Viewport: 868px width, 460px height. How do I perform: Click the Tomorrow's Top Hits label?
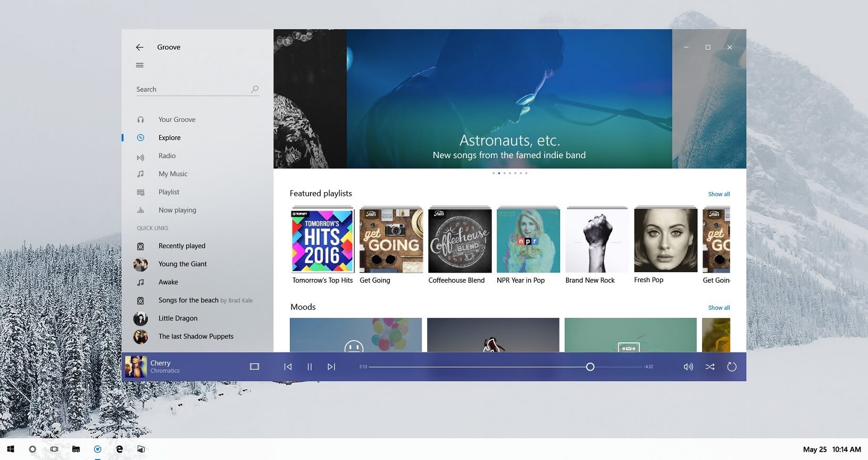[x=322, y=281]
